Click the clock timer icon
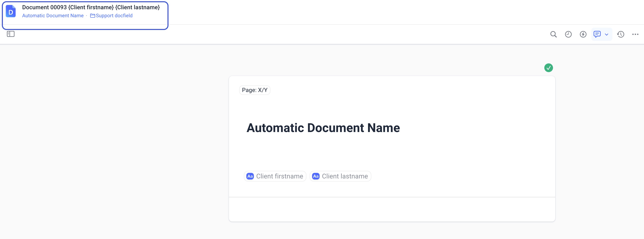644x239 pixels. click(x=568, y=34)
